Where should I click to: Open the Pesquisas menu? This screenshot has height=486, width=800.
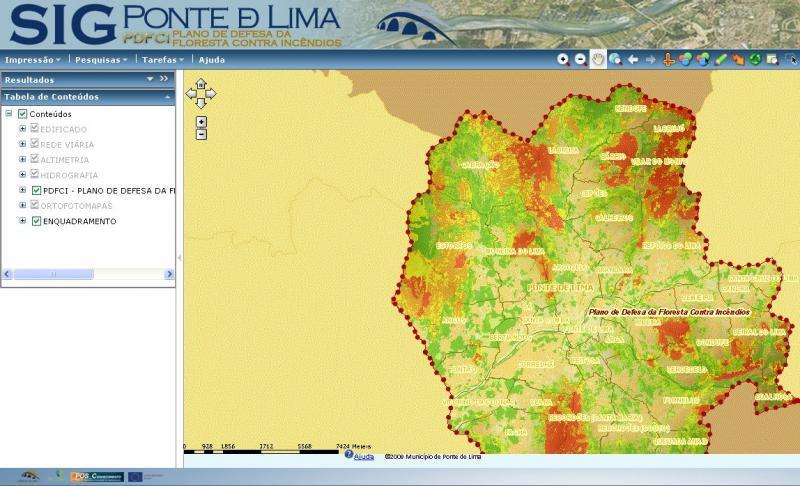pos(100,59)
